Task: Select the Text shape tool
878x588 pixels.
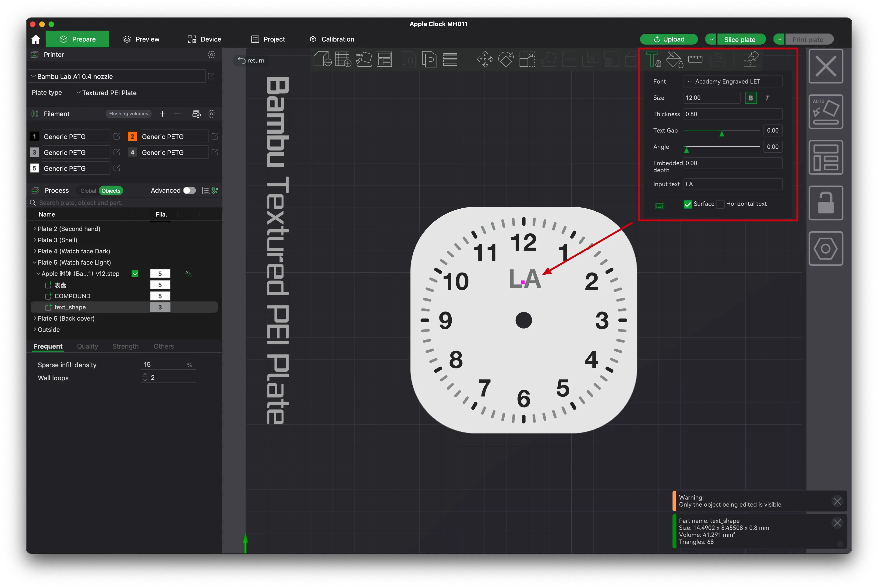Action: [x=653, y=59]
